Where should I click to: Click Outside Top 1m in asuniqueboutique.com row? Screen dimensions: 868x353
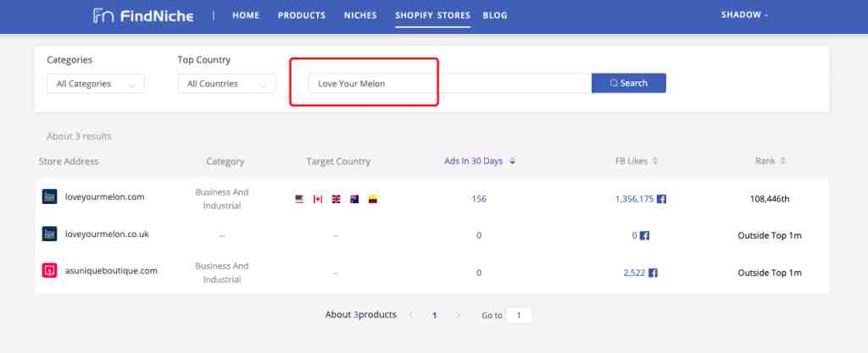click(770, 273)
